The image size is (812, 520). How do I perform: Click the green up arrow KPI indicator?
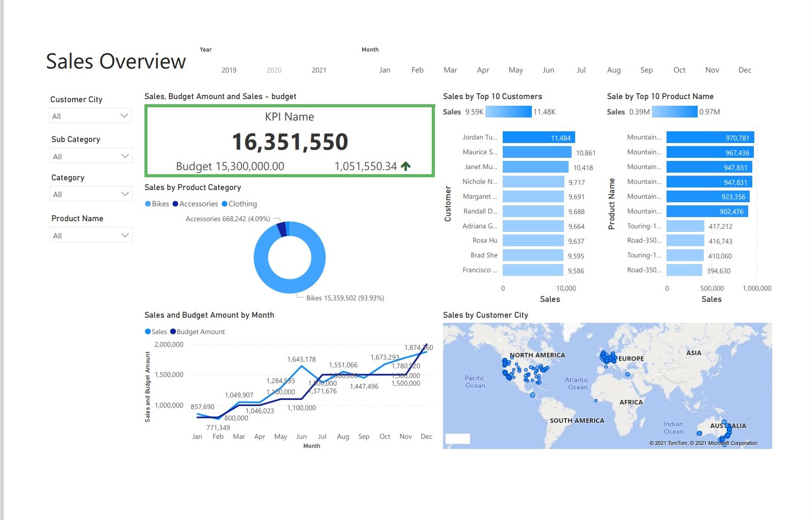pyautogui.click(x=406, y=166)
